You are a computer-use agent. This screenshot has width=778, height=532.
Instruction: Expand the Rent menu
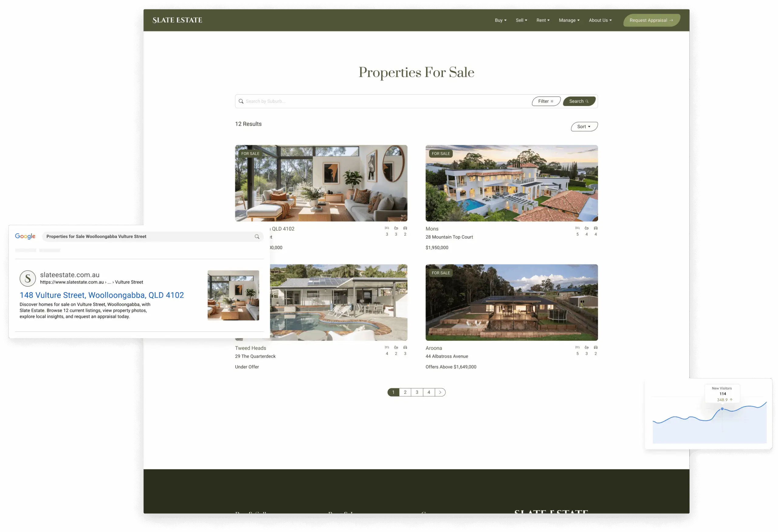tap(543, 20)
